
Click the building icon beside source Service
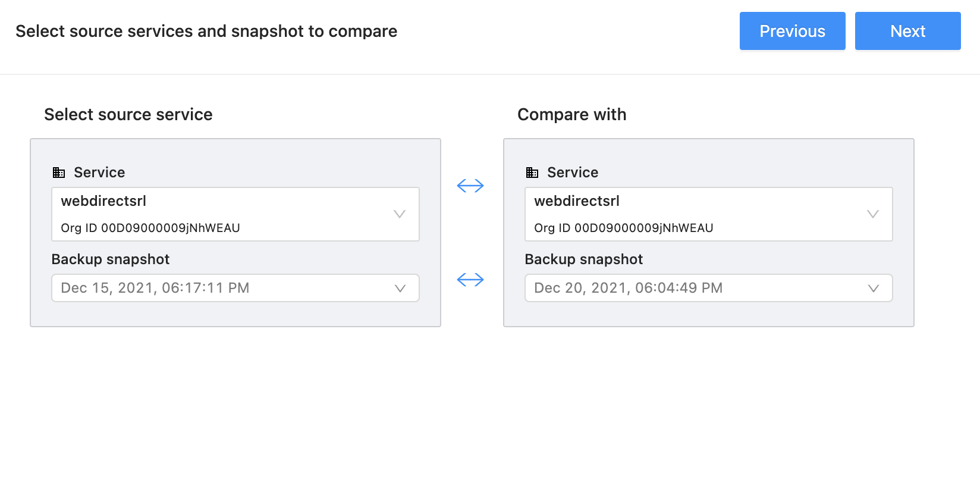[x=59, y=173]
